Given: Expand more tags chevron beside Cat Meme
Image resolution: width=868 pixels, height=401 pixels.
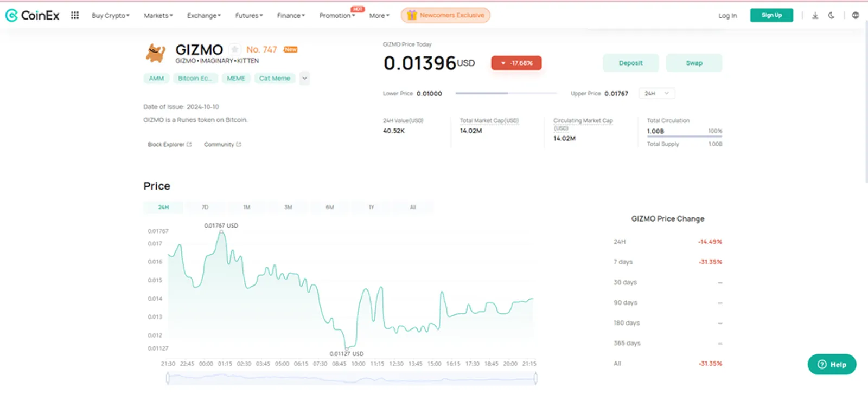Looking at the screenshot, I should coord(304,78).
